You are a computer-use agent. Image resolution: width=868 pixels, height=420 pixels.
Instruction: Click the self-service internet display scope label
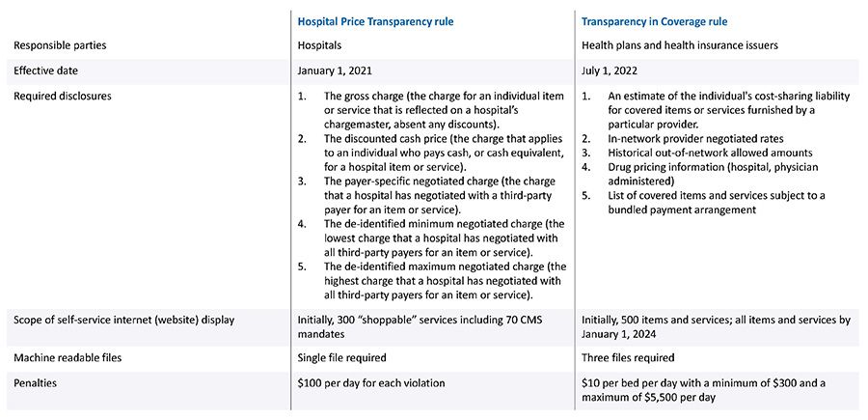coord(123,320)
